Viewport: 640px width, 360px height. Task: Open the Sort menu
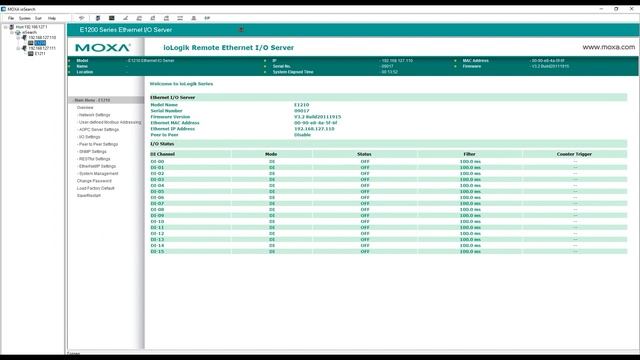38,18
